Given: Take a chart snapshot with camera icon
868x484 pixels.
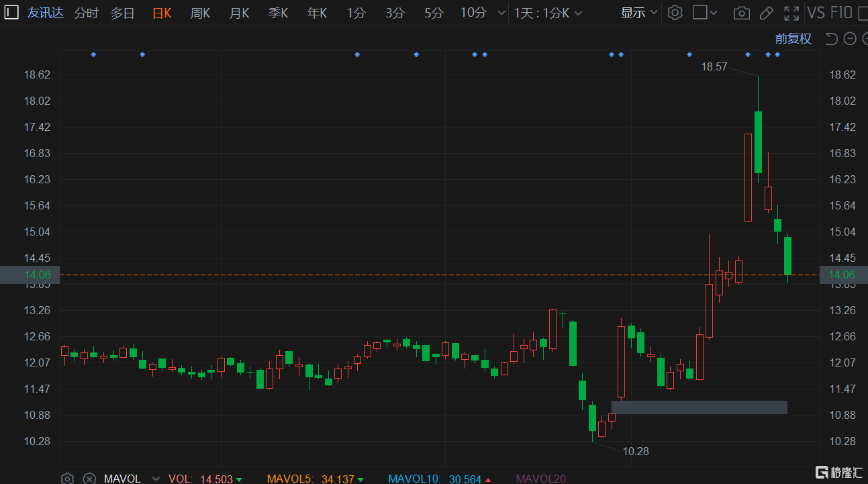Looking at the screenshot, I should [741, 13].
